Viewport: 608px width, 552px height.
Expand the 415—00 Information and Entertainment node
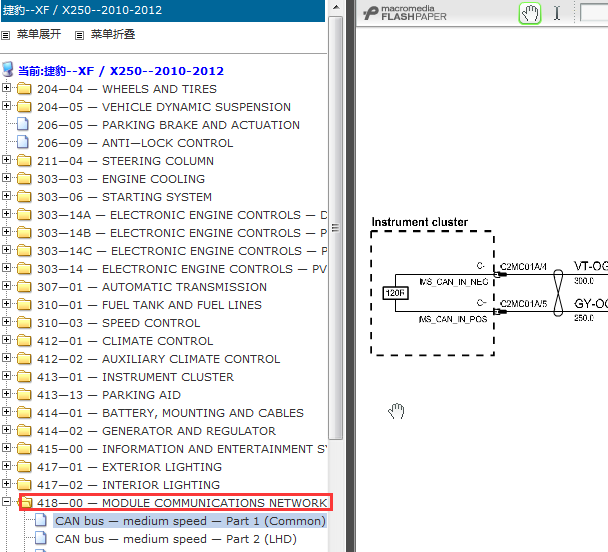click(x=6, y=447)
